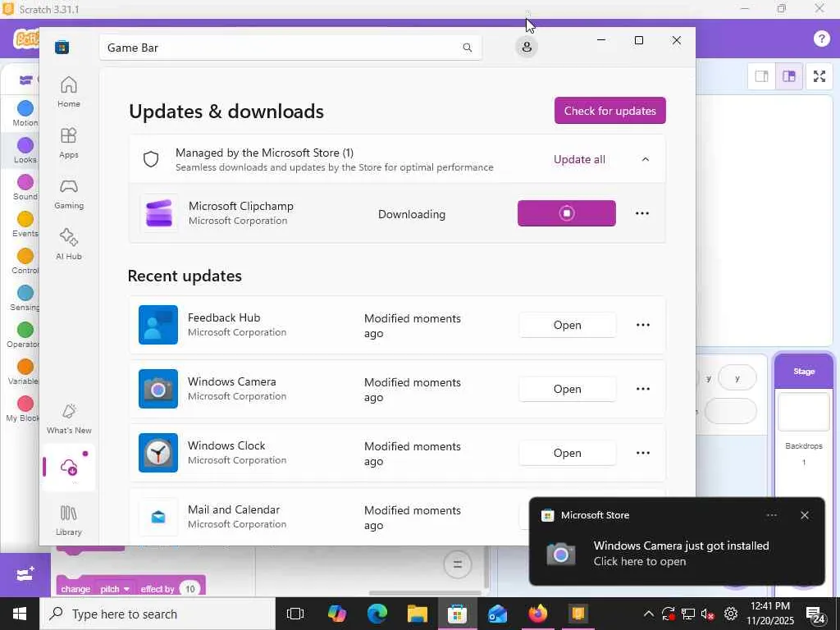840x630 pixels.
Task: Click the search magnifier icon
Action: pyautogui.click(x=467, y=48)
